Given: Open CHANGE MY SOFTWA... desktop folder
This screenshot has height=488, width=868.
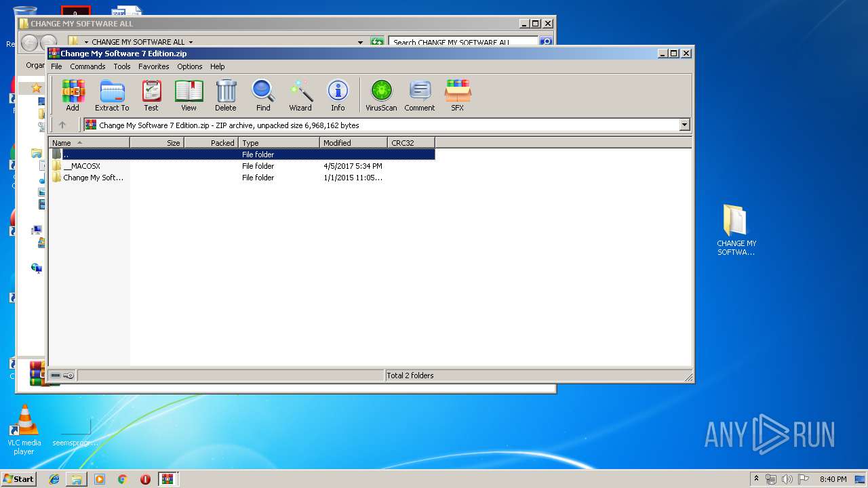Looking at the screenshot, I should point(736,231).
